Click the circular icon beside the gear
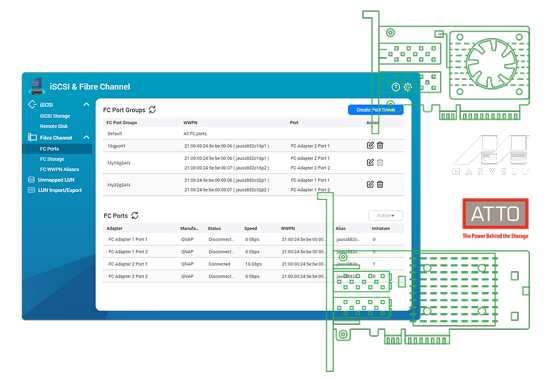This screenshot has width=550, height=382. tap(396, 87)
